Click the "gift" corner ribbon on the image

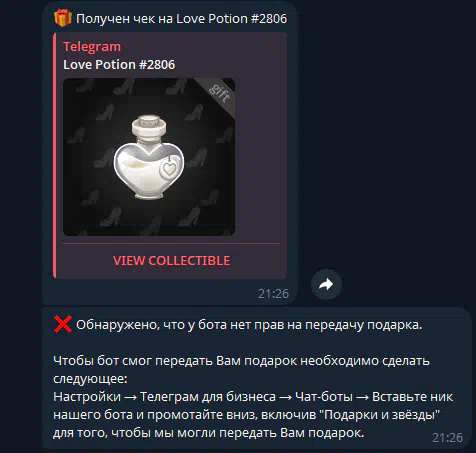point(219,93)
